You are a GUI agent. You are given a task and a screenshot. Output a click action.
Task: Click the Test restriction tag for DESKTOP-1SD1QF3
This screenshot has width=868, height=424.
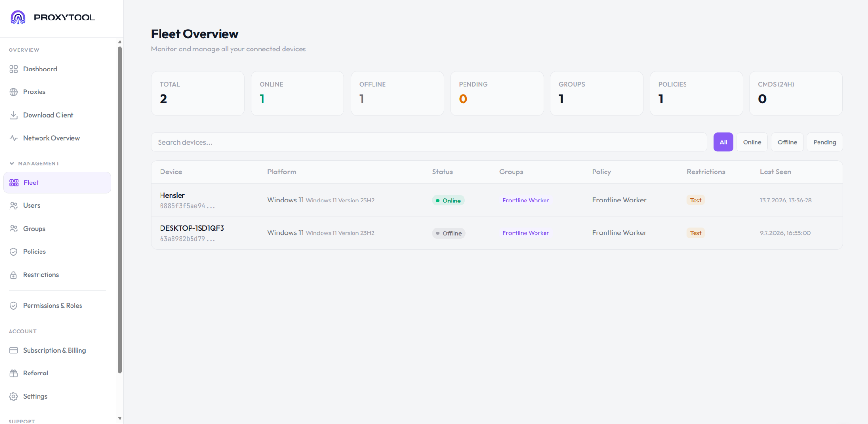(x=696, y=233)
